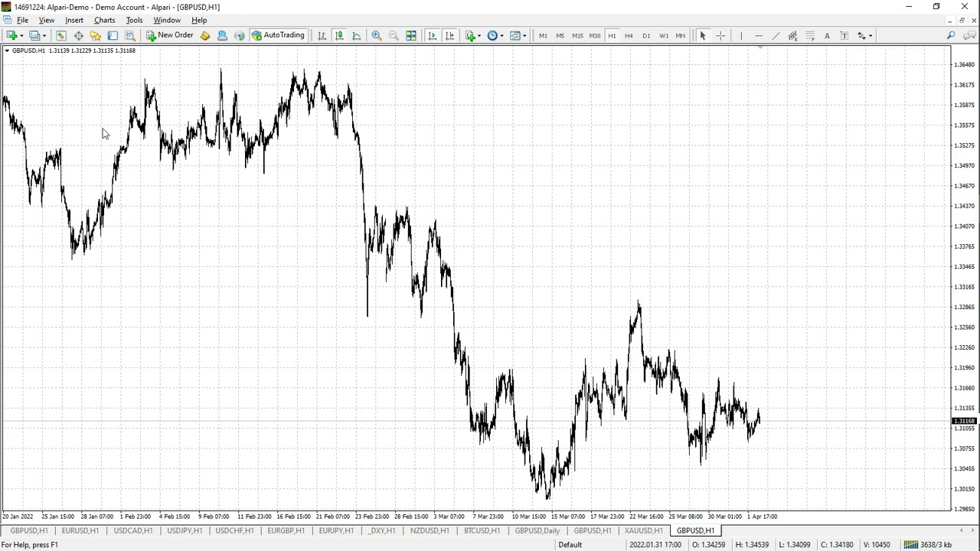The height and width of the screenshot is (551, 980).
Task: Switch to the USDCAD,H1 chart tab
Action: (x=133, y=530)
